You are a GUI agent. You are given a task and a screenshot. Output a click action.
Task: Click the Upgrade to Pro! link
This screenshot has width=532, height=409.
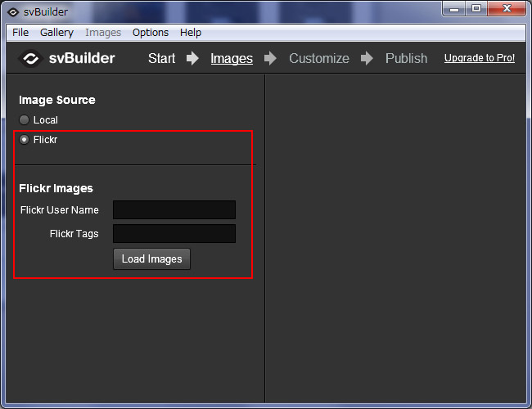(480, 58)
